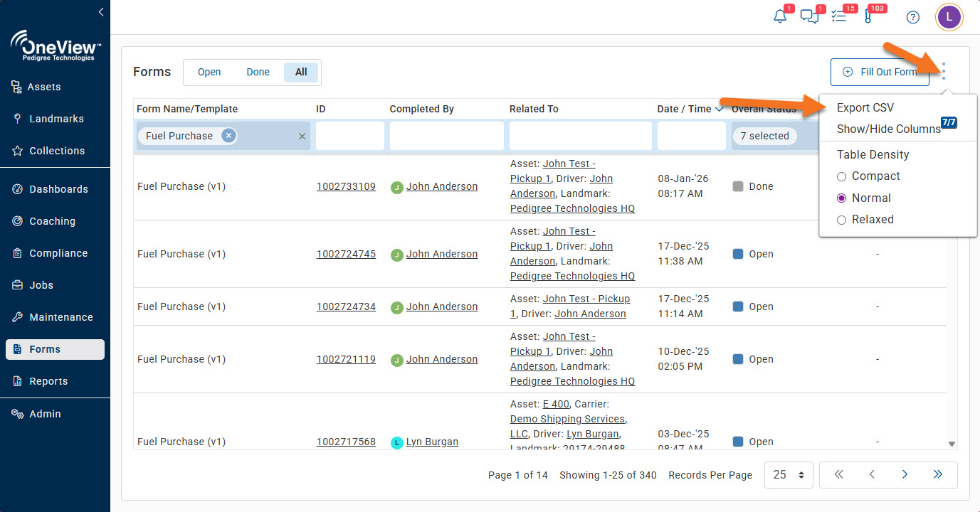Viewport: 980px width, 512px height.
Task: Click the ID filter input field
Action: [x=350, y=136]
